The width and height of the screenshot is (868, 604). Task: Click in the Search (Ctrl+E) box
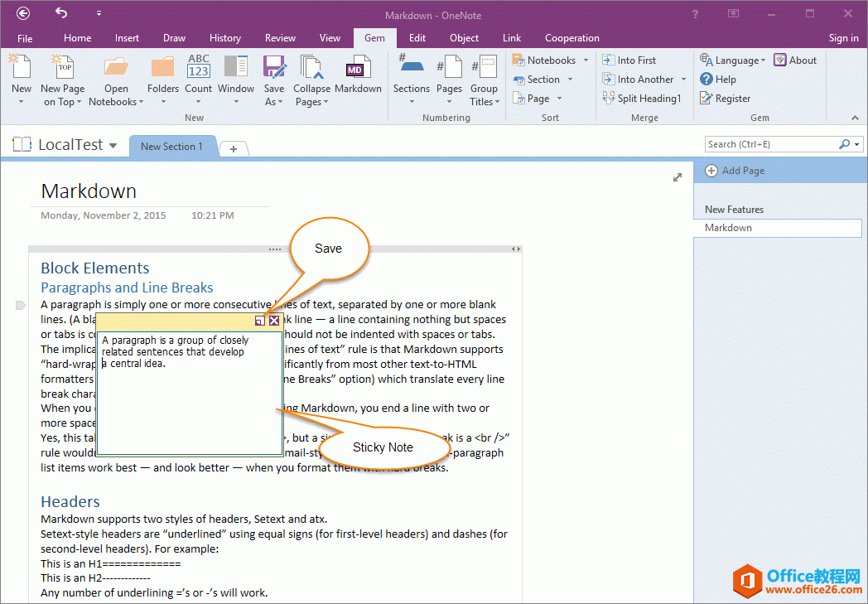[770, 144]
